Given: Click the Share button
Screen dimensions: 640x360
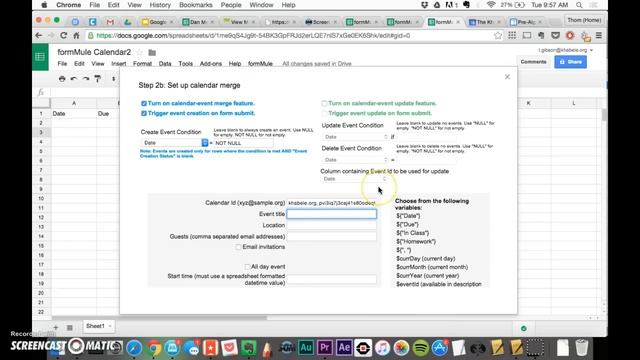Looking at the screenshot, I should tap(570, 62).
